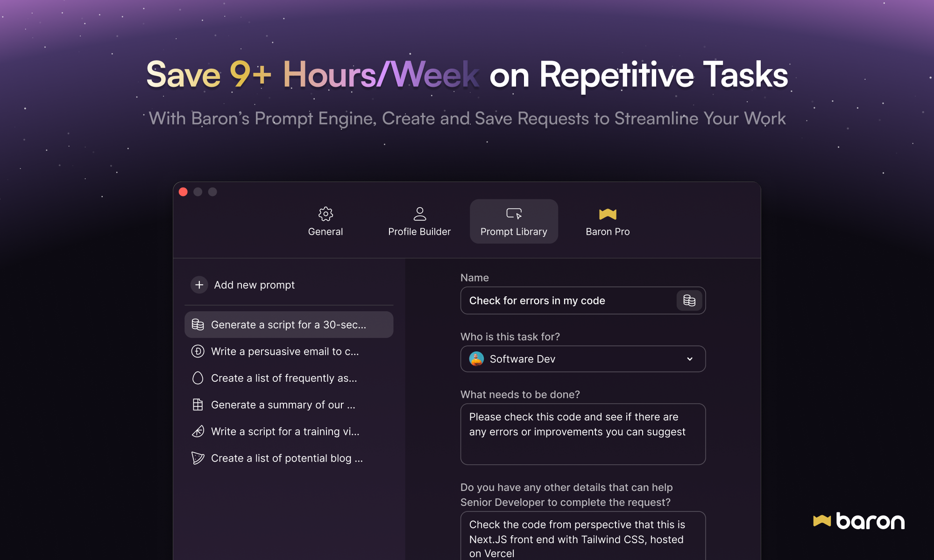
Task: Click the 'What needs to be done?' text area
Action: (582, 434)
